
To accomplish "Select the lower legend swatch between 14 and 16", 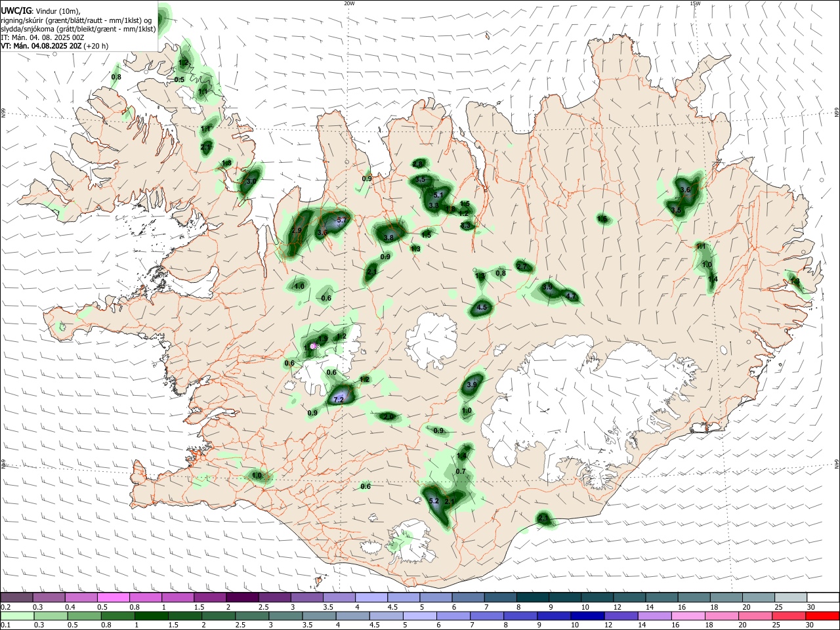I will 654,616.
